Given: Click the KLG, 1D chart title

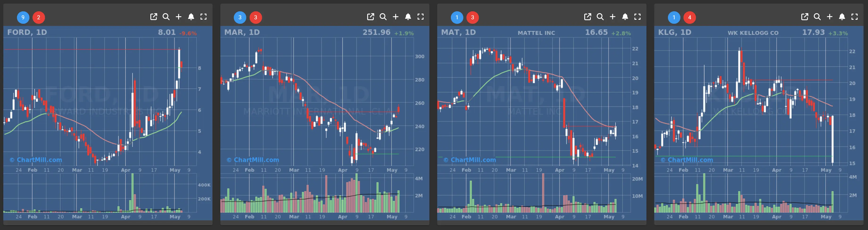Looking at the screenshot, I should point(675,32).
